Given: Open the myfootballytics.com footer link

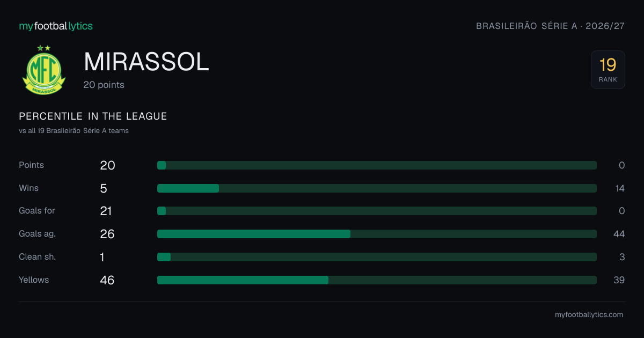Looking at the screenshot, I should [589, 315].
